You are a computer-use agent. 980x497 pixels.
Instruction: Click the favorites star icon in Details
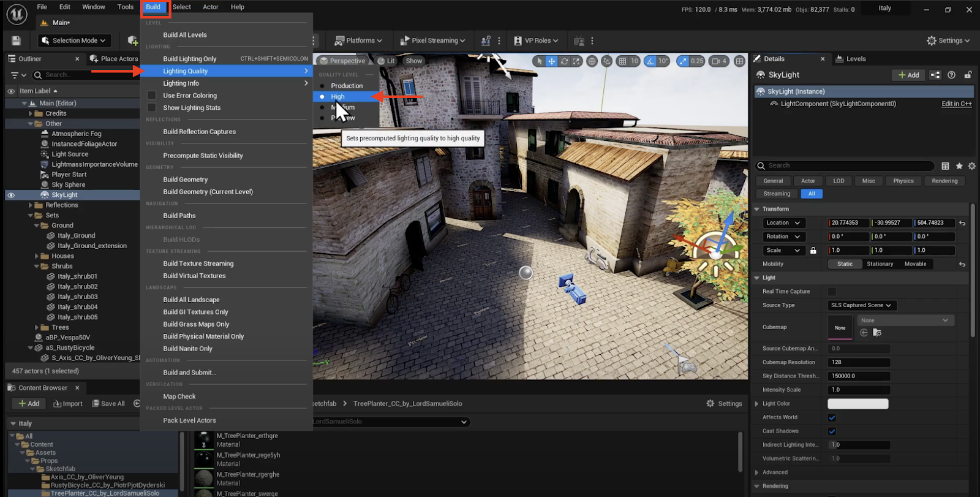point(959,166)
